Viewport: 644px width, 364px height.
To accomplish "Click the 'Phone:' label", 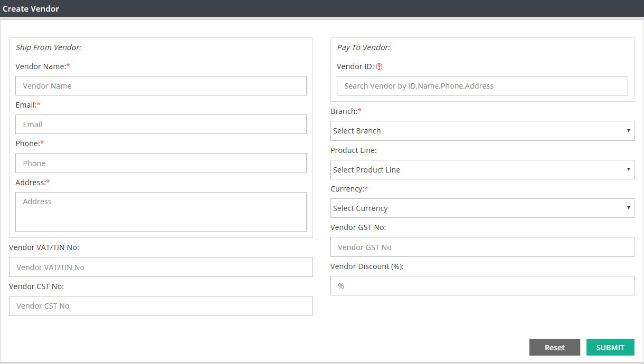I will pos(30,143).
